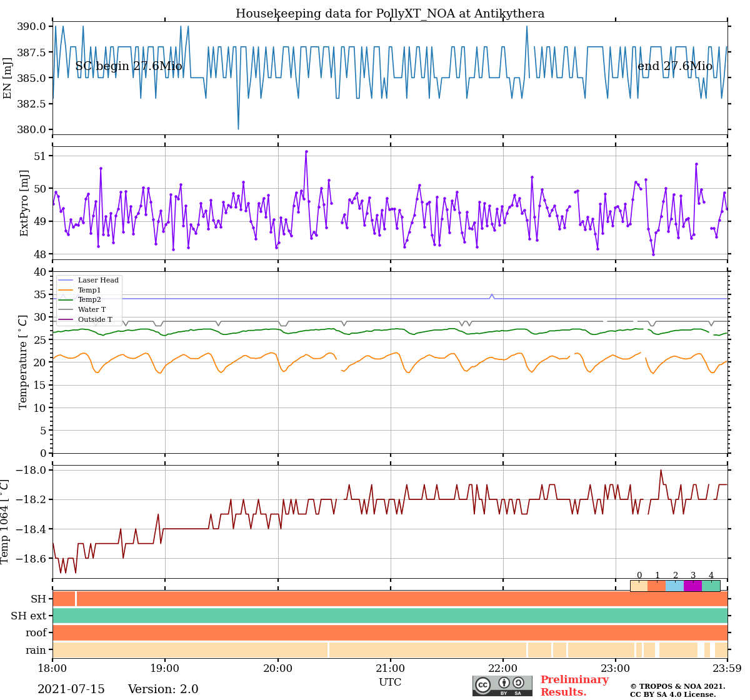Click the '23:59' time tick label
The width and height of the screenshot is (750, 700).
[727, 668]
